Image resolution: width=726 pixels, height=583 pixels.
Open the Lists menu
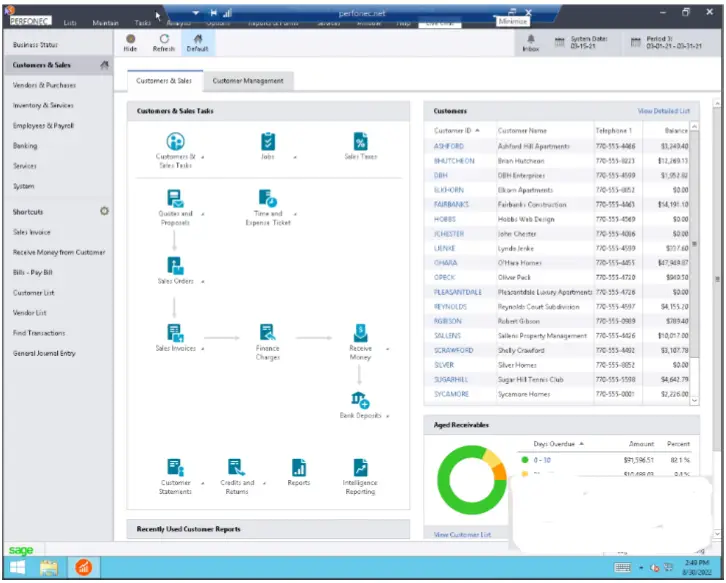click(x=70, y=23)
